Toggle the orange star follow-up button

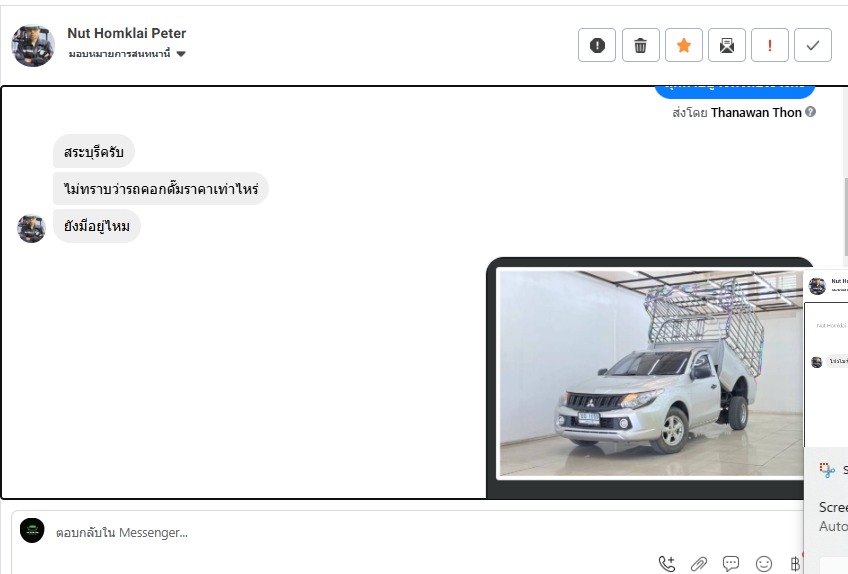click(x=684, y=45)
